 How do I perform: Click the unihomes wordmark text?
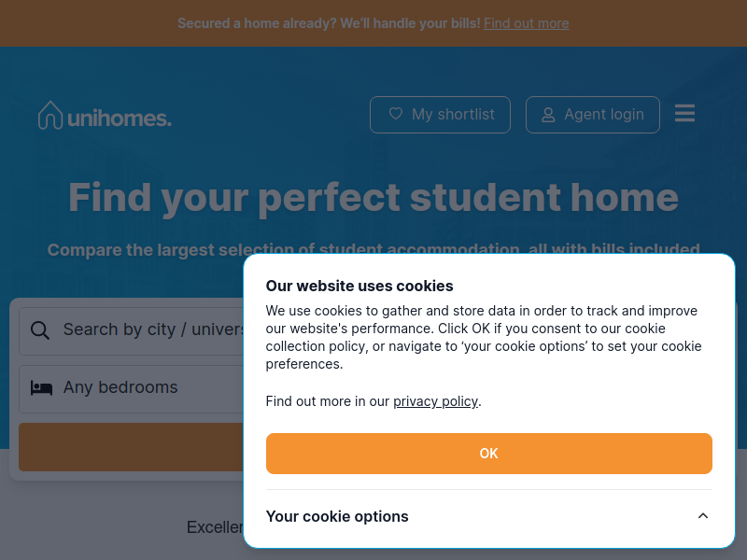pyautogui.click(x=120, y=119)
